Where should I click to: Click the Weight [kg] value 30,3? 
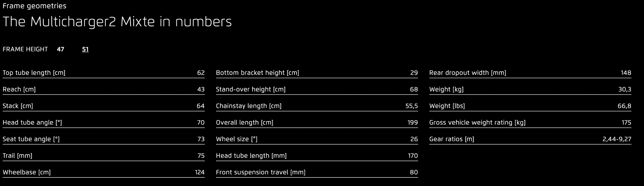(625, 89)
